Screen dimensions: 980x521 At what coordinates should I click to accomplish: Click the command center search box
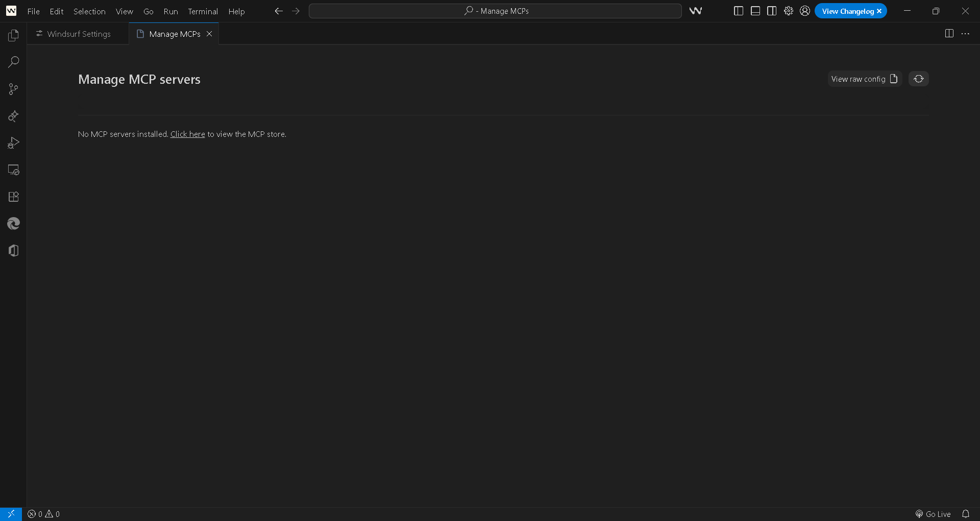pyautogui.click(x=495, y=11)
